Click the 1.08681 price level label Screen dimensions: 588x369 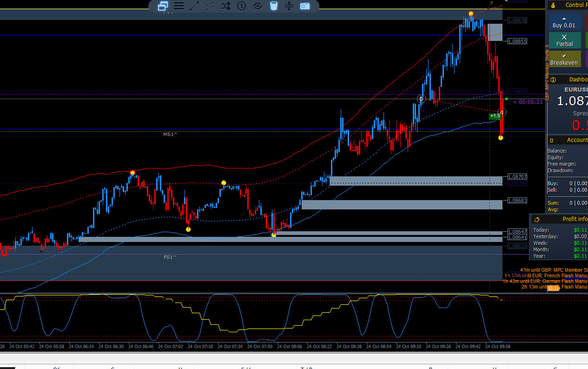pos(517,201)
